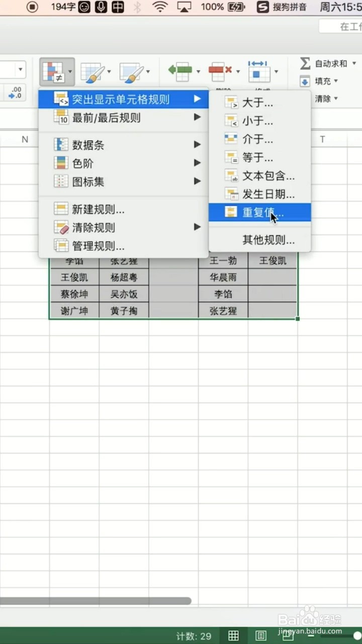Click the Delete cells icon

[x=220, y=70]
